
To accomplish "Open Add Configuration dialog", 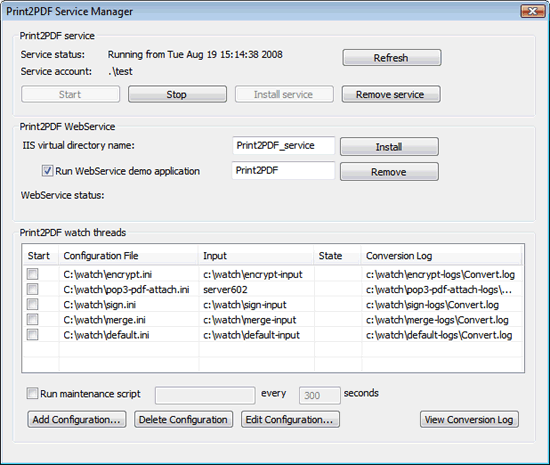I will tap(76, 419).
